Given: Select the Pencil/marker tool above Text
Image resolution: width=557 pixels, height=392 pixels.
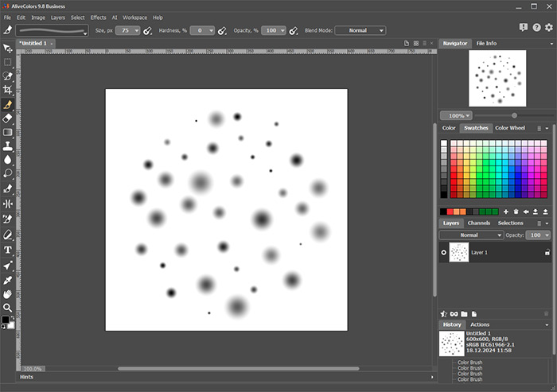Looking at the screenshot, I should pyautogui.click(x=7, y=235).
